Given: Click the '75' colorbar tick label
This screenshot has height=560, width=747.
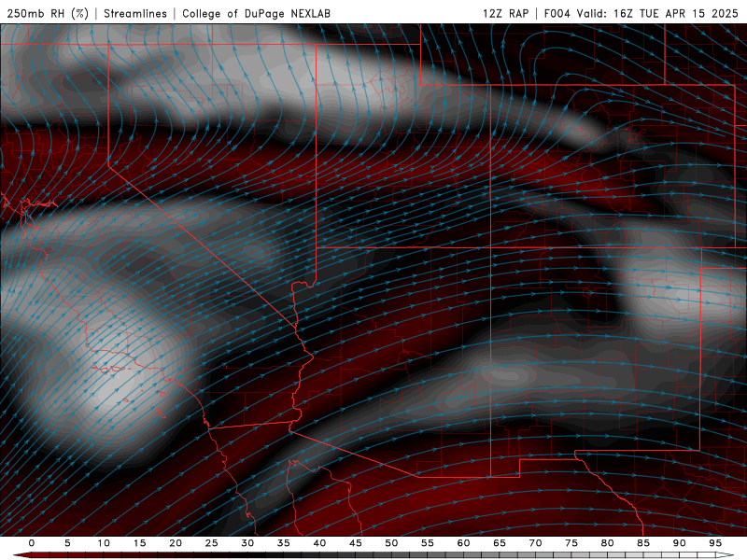Looking at the screenshot, I should 571,543.
